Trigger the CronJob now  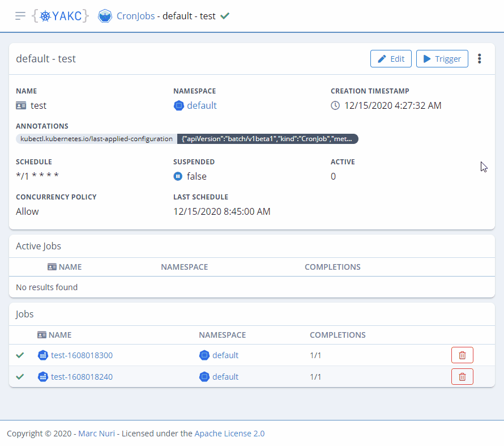click(442, 59)
